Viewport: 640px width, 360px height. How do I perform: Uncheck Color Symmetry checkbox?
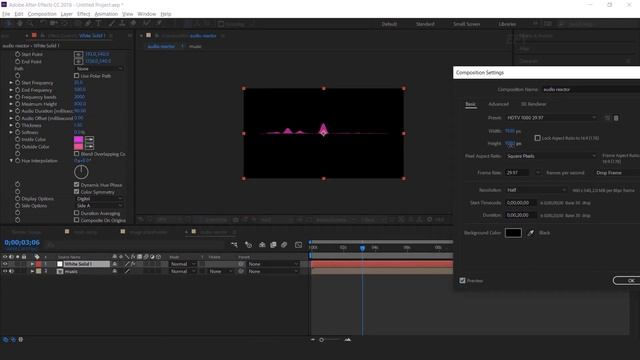[76, 191]
